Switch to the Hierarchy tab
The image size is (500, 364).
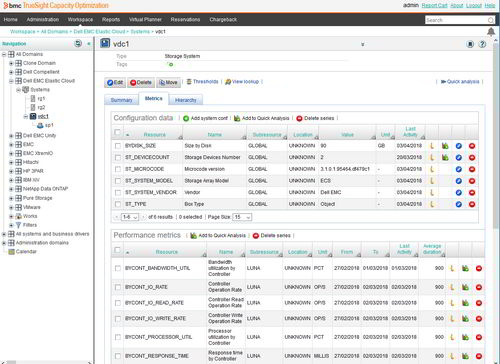(186, 100)
